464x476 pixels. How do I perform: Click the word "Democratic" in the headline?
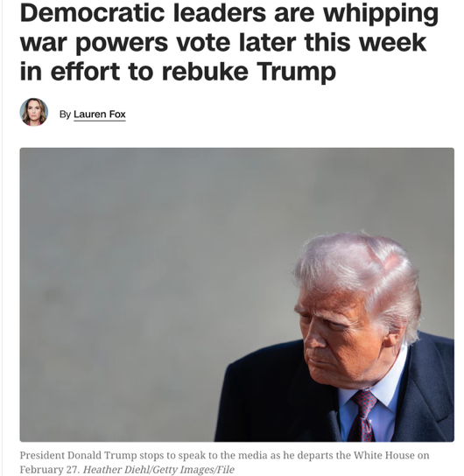point(92,13)
